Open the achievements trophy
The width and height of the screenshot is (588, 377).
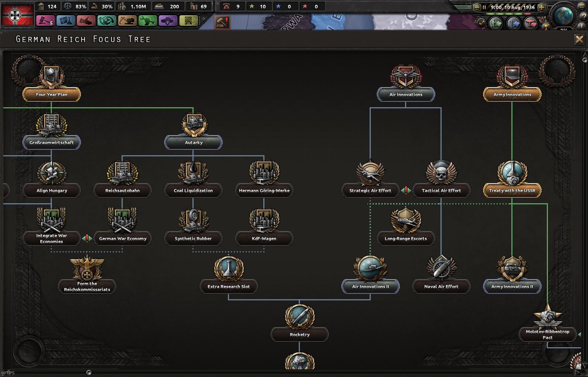[545, 26]
